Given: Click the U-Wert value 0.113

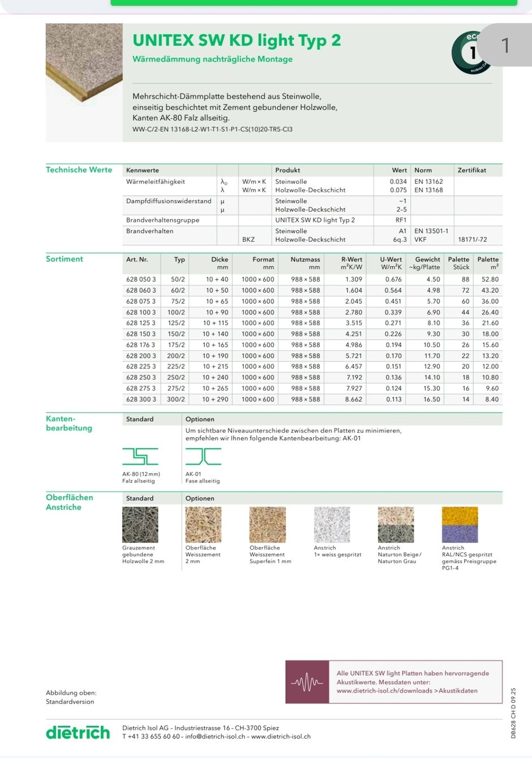Looking at the screenshot, I should tap(393, 400).
